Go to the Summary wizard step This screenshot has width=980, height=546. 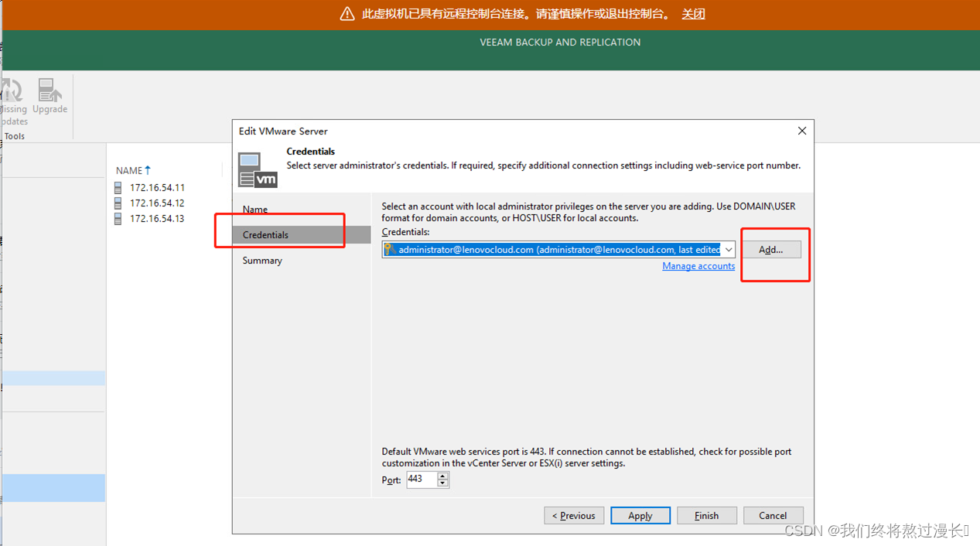click(262, 261)
